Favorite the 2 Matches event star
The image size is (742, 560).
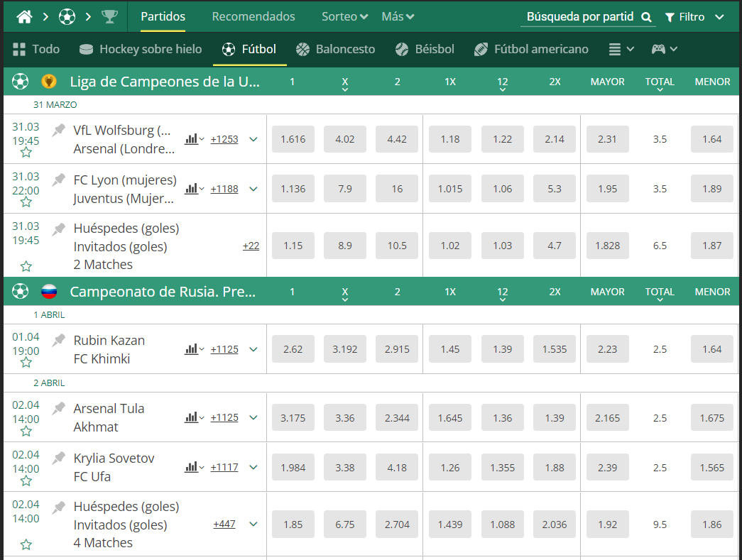click(26, 266)
